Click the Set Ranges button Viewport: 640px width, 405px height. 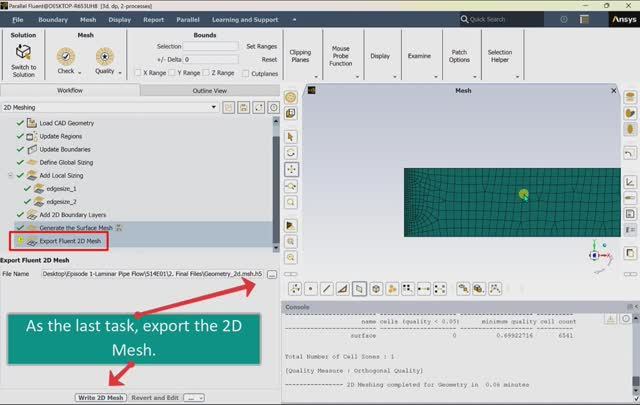262,46
